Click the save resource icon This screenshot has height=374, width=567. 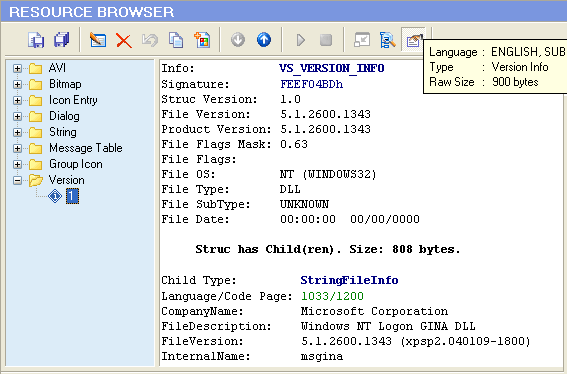[36, 40]
